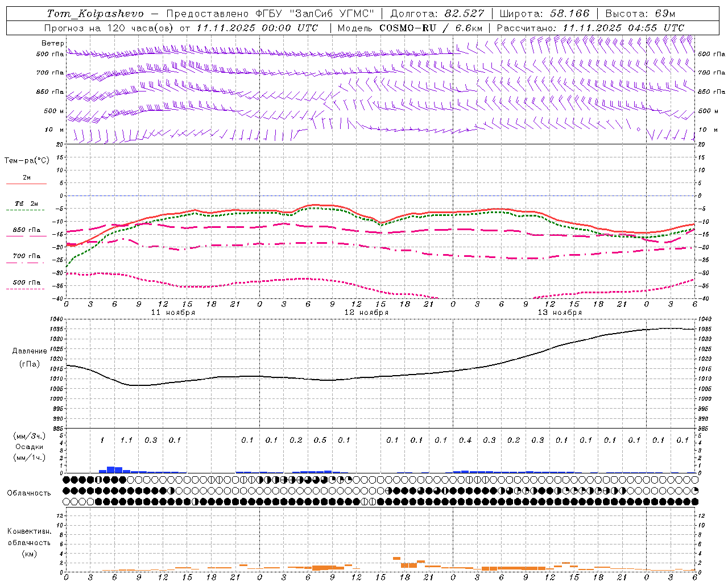Click the Рассчитано 11.11.2025 04:55 UTC text
The height and width of the screenshot is (582, 728).
click(x=590, y=28)
